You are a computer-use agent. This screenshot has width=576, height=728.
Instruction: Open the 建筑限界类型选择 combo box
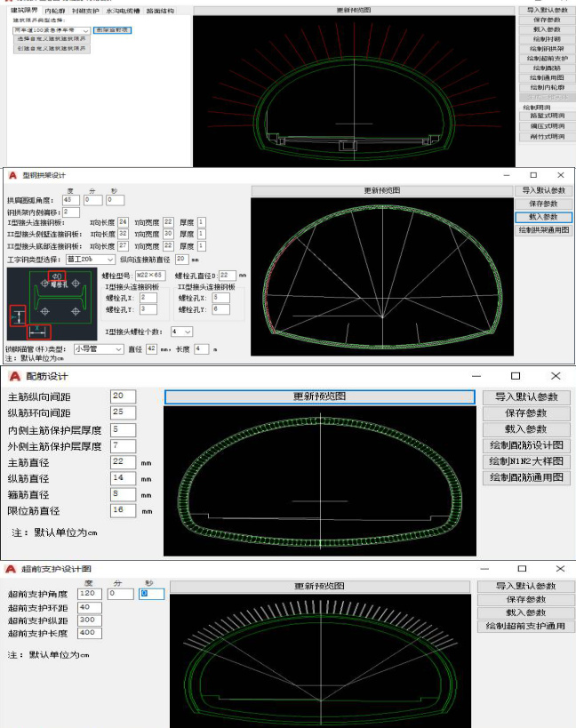coord(86,30)
